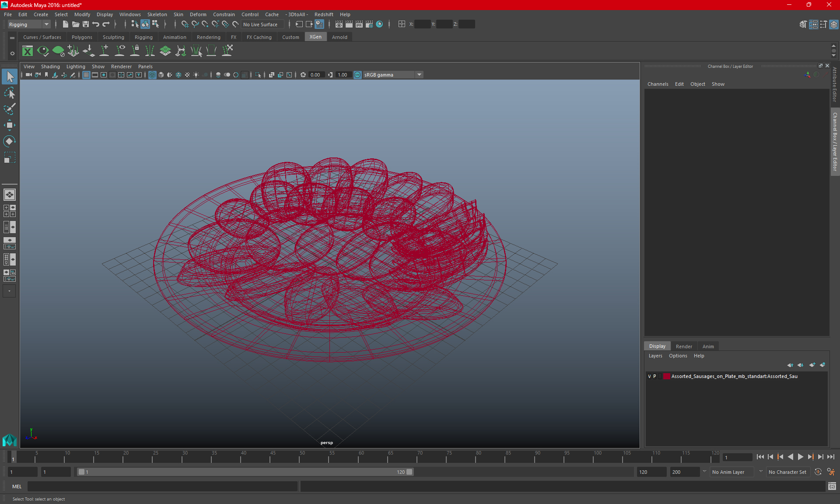Viewport: 840px width, 504px height.
Task: Toggle the empty layer display type box
Action: (660, 376)
